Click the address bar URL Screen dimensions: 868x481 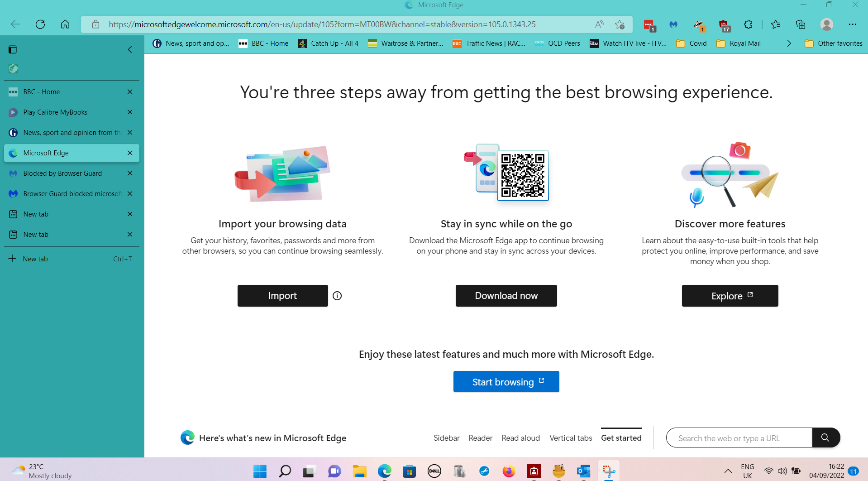(322, 24)
